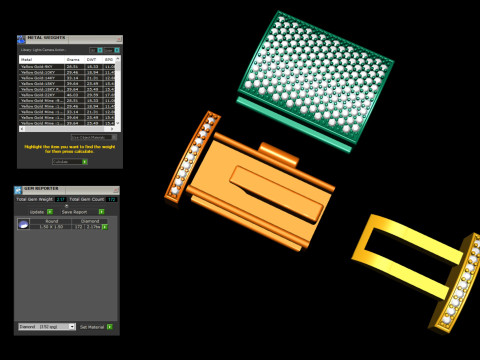Open the Diamond material dropdown
Screen dimensions: 480x360
(x=47, y=327)
